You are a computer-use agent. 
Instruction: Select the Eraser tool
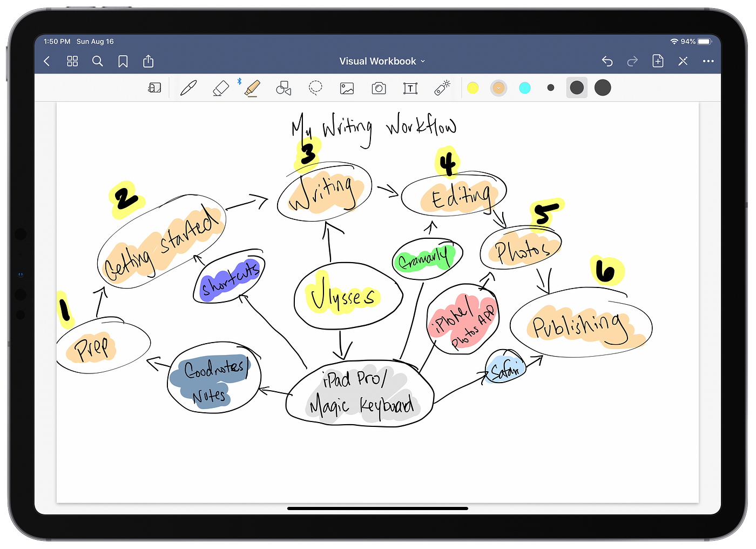pyautogui.click(x=220, y=88)
